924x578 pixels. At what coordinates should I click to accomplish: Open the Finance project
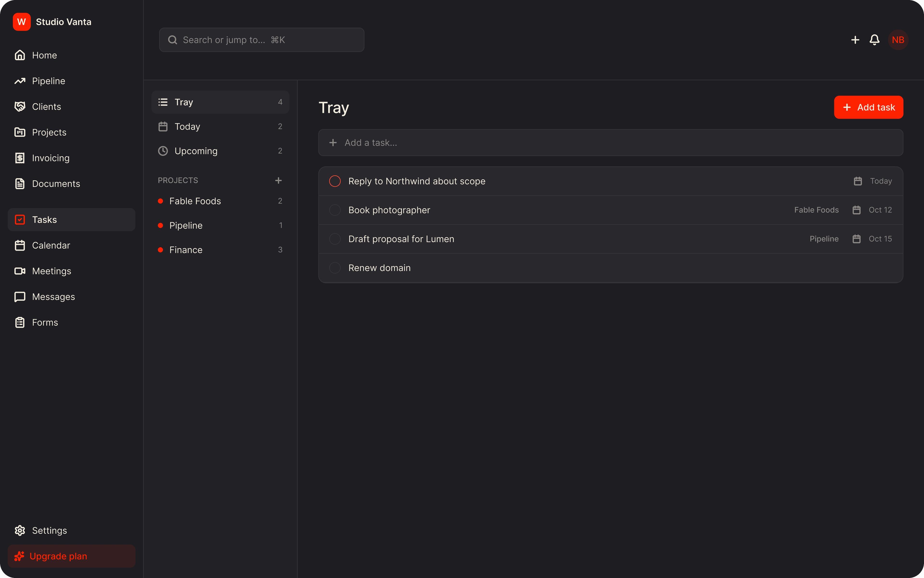[220, 250]
